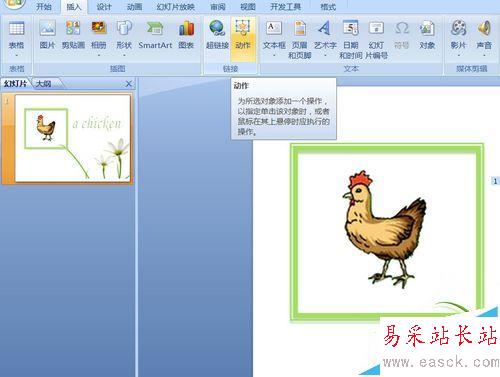The height and width of the screenshot is (377, 500).
Task: Click the Office button orb
Action: click(x=14, y=3)
